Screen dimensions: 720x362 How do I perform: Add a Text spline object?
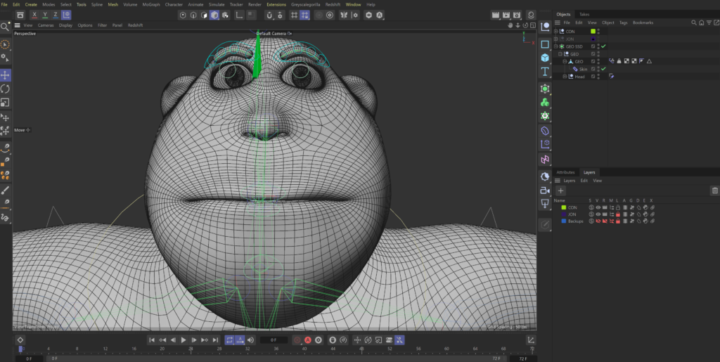545,71
